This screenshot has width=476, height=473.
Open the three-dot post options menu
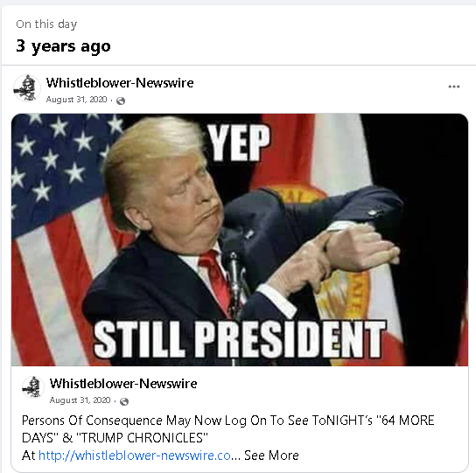coord(454,87)
